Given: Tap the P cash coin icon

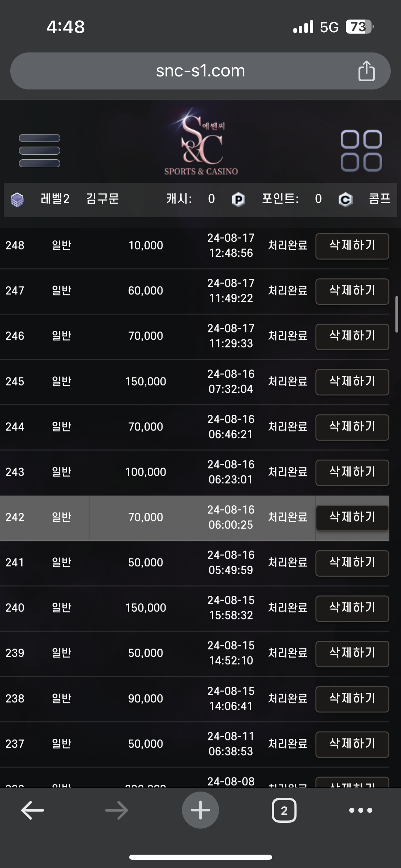Looking at the screenshot, I should (x=238, y=199).
